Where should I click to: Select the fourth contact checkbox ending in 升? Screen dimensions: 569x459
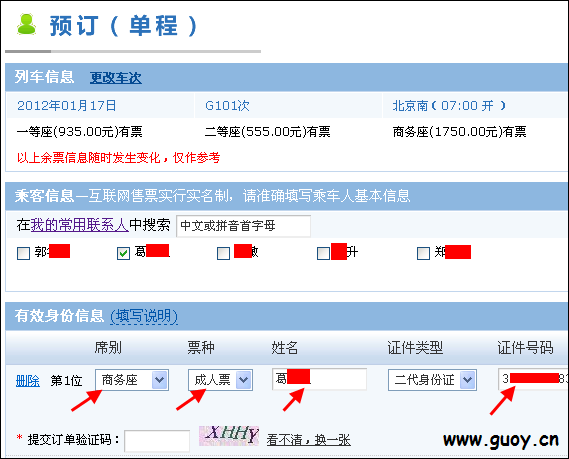coord(323,253)
